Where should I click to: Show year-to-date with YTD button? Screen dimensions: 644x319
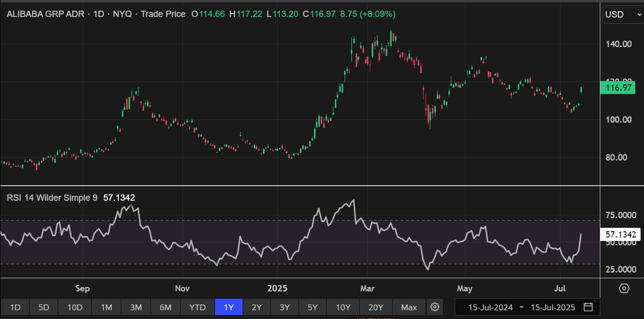(x=197, y=307)
